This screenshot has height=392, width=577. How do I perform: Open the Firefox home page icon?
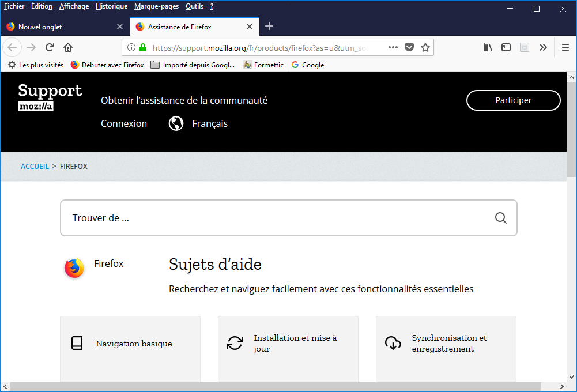(68, 47)
